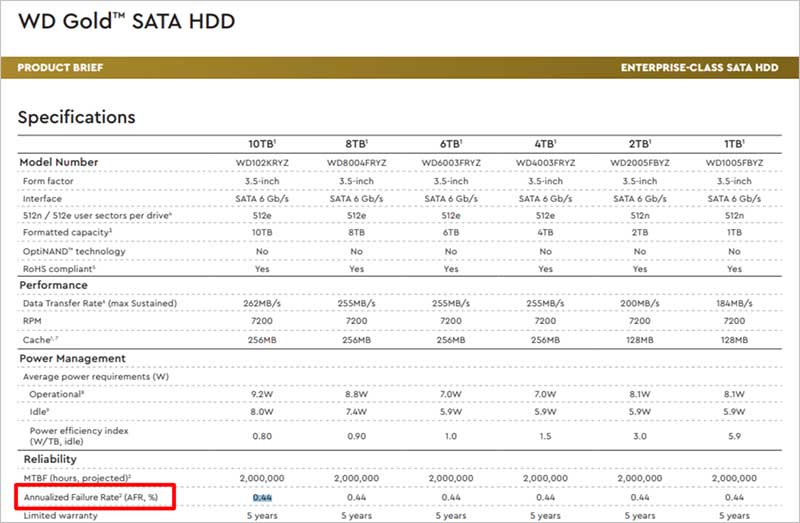
Task: Click the 184MB/s transfer rate value
Action: pos(734,304)
